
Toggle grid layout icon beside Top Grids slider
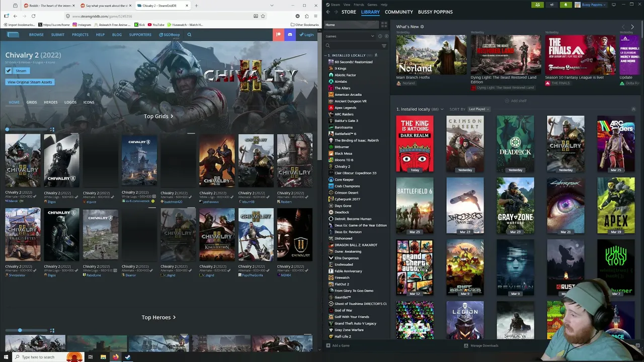point(52,130)
